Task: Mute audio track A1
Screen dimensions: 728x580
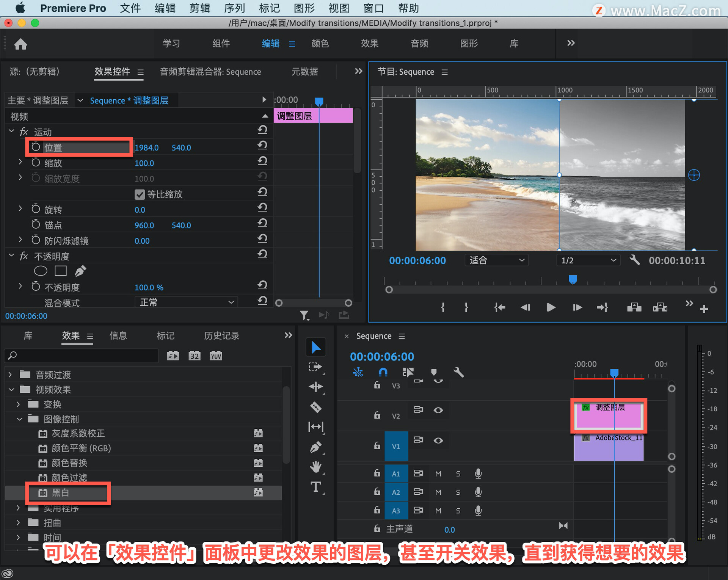Action: [x=438, y=473]
